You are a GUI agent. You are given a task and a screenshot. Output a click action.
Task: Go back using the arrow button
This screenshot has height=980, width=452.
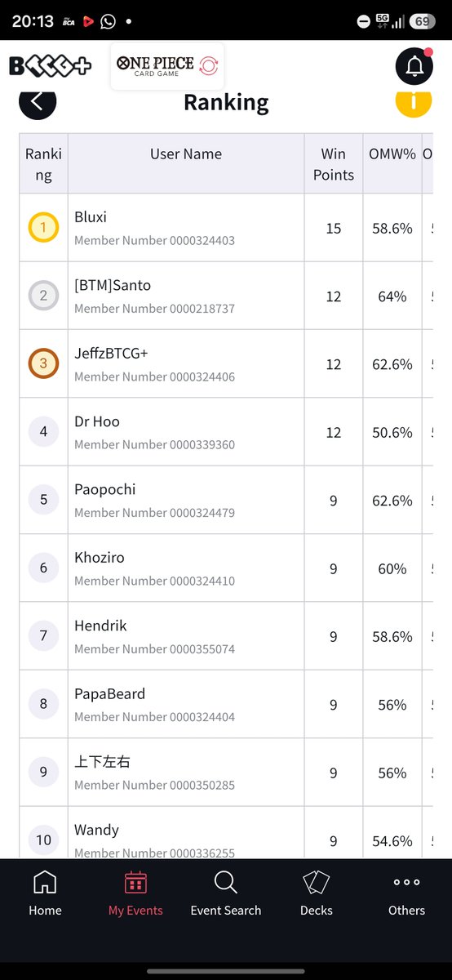(38, 102)
